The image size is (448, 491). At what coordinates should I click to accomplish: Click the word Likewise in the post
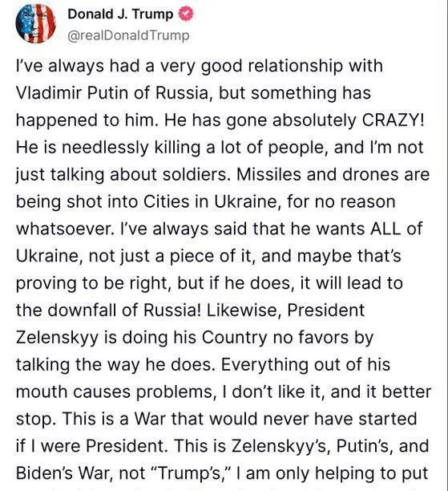[244, 310]
